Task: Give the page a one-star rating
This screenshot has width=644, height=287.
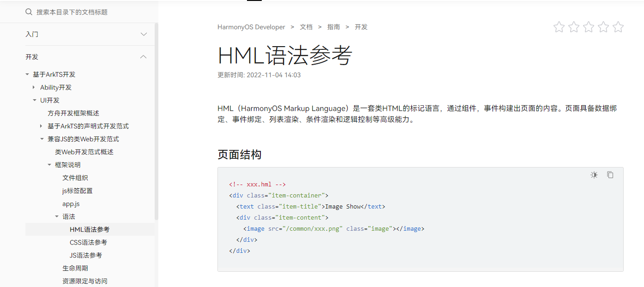Action: click(559, 27)
